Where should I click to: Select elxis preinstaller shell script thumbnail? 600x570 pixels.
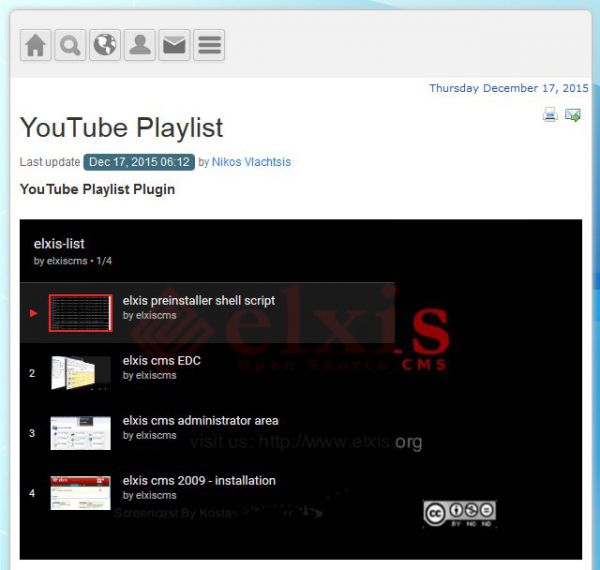click(81, 313)
